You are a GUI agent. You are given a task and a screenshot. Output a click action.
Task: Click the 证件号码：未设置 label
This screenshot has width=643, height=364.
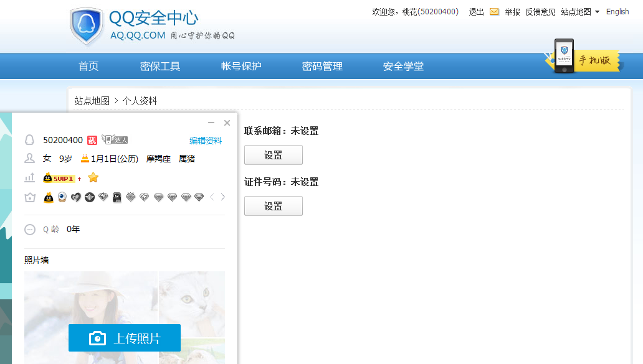pyautogui.click(x=282, y=182)
